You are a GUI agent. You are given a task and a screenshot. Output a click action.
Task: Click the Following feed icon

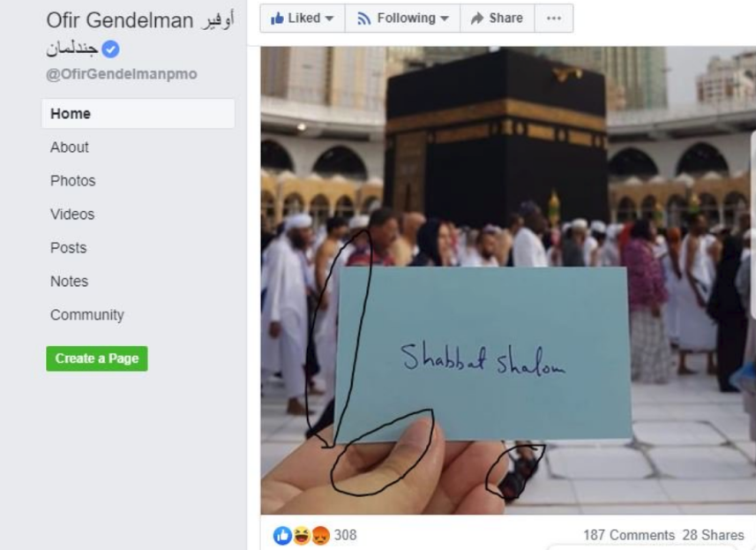coord(364,19)
